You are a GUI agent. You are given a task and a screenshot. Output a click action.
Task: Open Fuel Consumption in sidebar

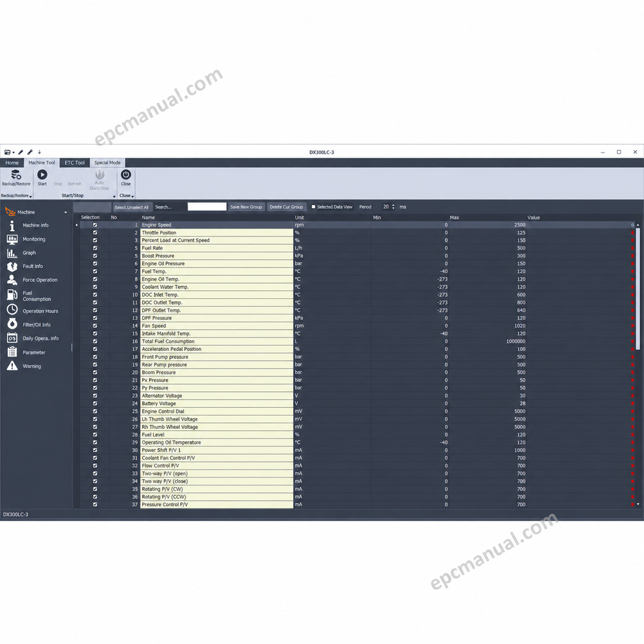(37, 296)
